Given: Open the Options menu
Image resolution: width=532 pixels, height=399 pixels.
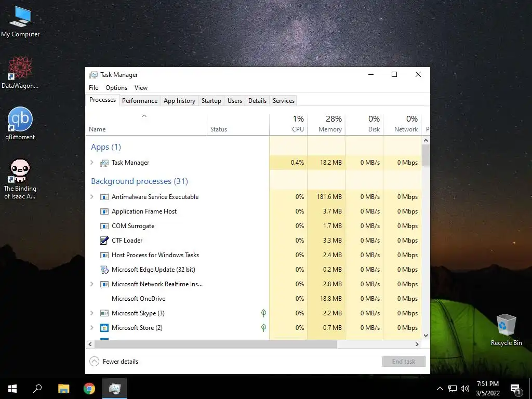Looking at the screenshot, I should [x=116, y=87].
